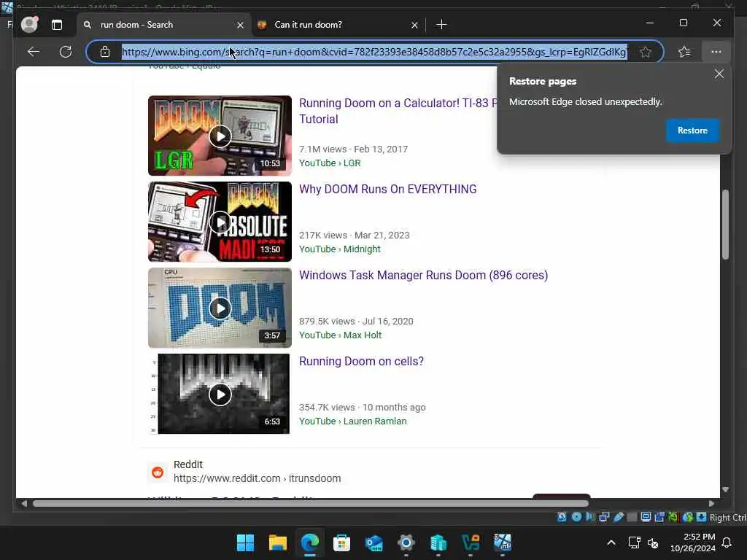Open 'Running Doom on cells?' link
Viewport: 747px width, 560px height.
(x=361, y=361)
